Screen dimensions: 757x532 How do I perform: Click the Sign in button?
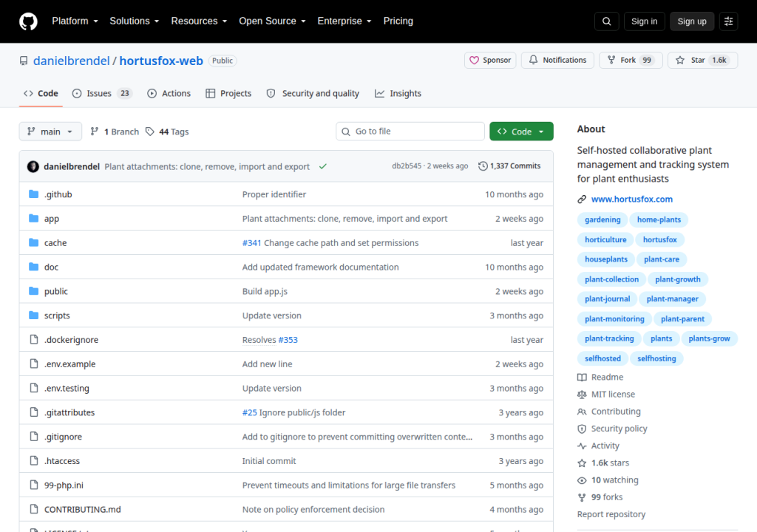pyautogui.click(x=644, y=21)
